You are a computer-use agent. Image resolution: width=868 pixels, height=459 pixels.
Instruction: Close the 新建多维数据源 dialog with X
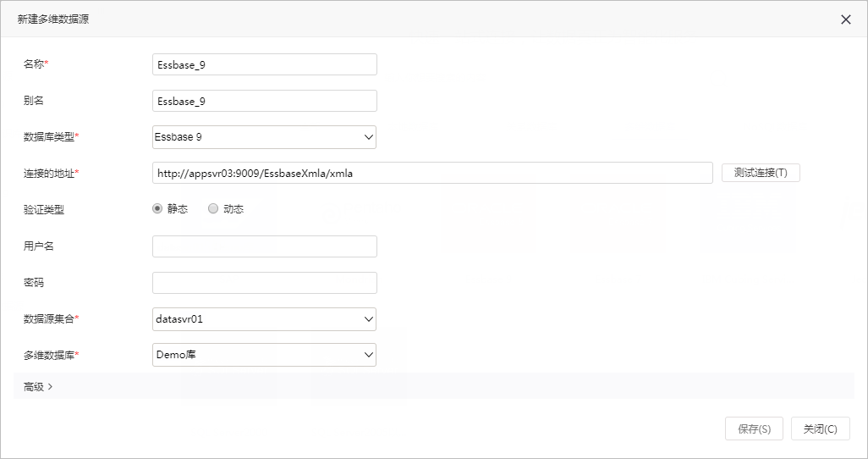tap(845, 19)
